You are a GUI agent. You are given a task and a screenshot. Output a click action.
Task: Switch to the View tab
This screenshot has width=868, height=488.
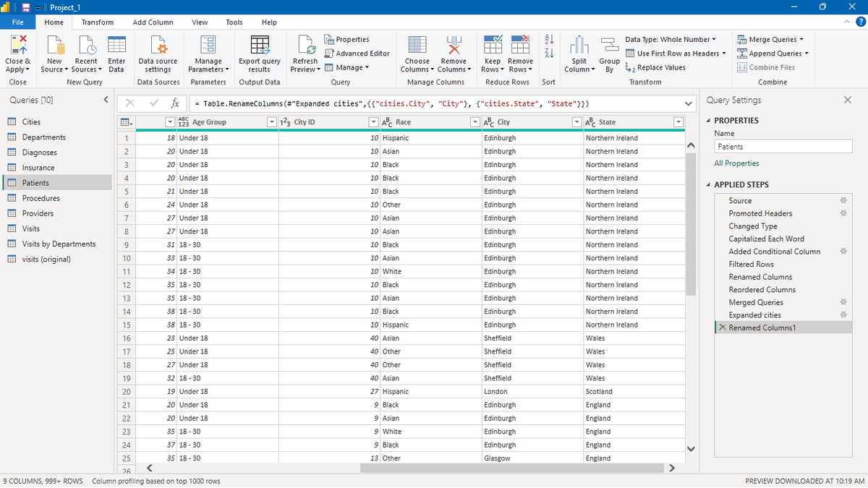click(200, 22)
